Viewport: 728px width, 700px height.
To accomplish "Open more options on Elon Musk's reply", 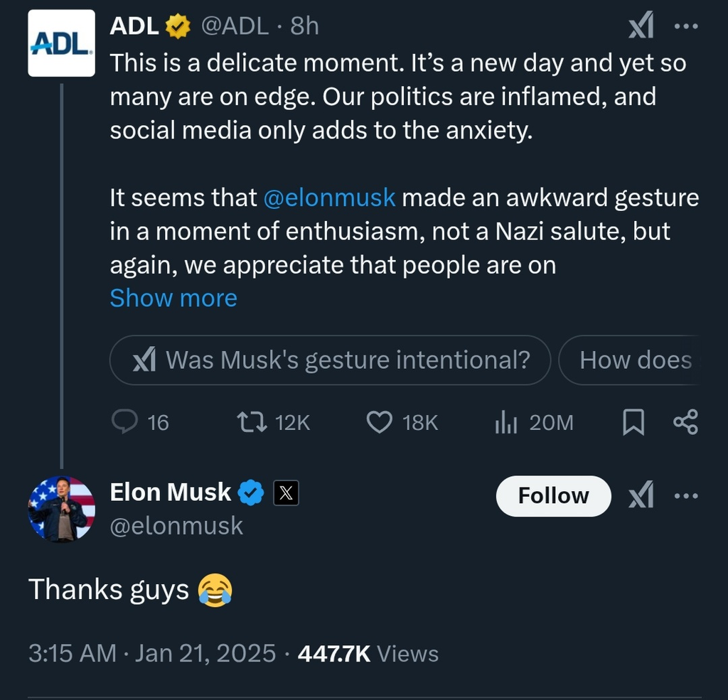I will click(x=686, y=495).
